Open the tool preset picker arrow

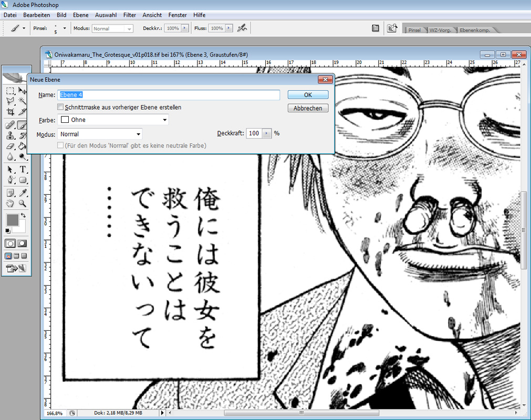(24, 28)
